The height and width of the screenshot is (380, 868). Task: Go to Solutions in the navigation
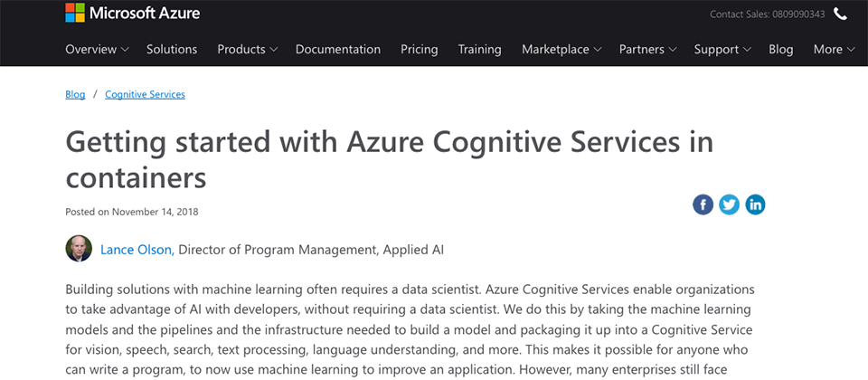coord(172,49)
